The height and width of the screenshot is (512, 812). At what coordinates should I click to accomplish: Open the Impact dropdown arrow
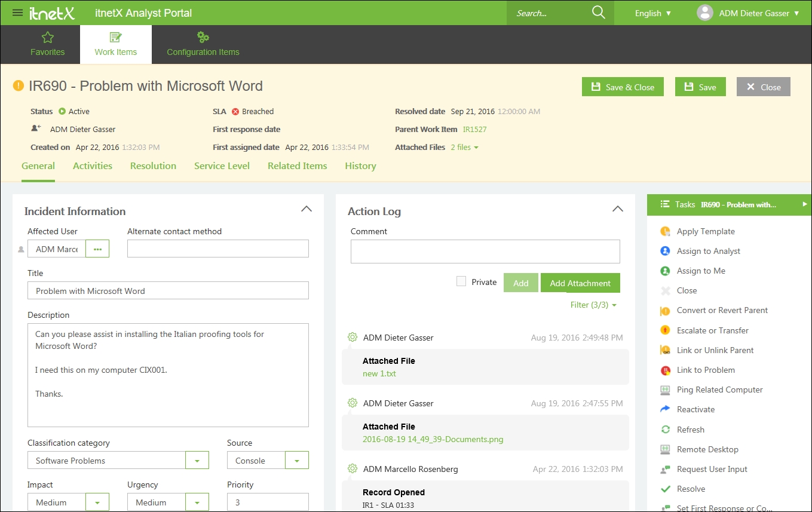97,502
